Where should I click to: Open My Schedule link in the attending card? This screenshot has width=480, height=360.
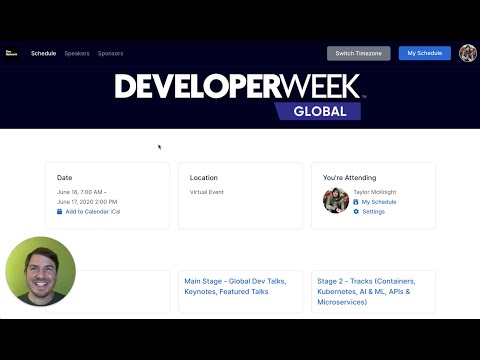click(x=379, y=202)
